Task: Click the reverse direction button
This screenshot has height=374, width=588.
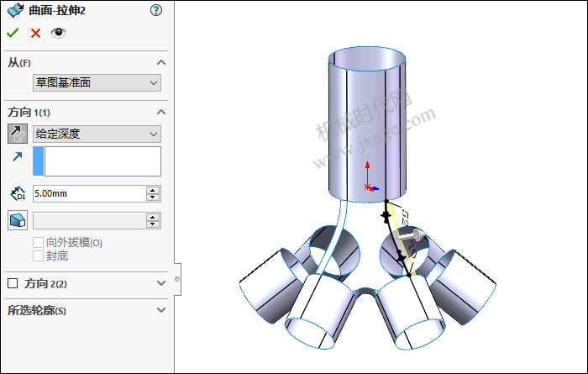Action: click(x=18, y=134)
